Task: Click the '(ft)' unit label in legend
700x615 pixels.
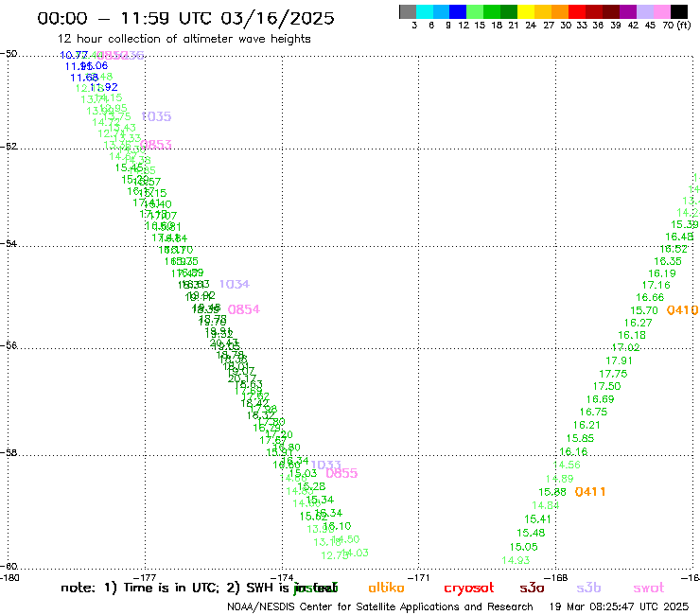Action: [x=684, y=25]
